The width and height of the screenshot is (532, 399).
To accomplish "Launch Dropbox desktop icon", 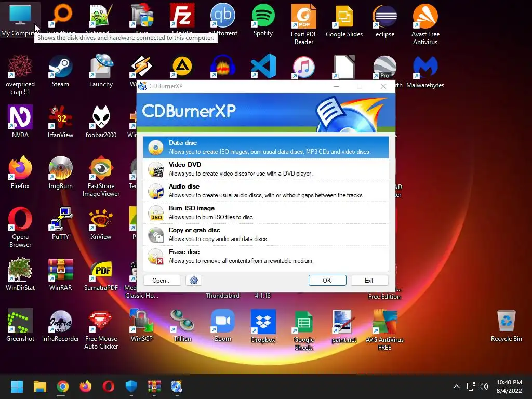I will (263, 326).
